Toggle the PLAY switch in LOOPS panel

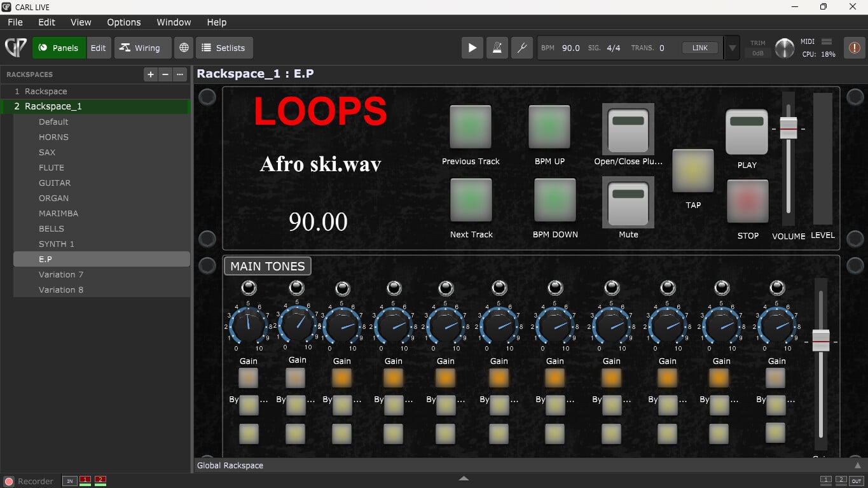tap(747, 131)
